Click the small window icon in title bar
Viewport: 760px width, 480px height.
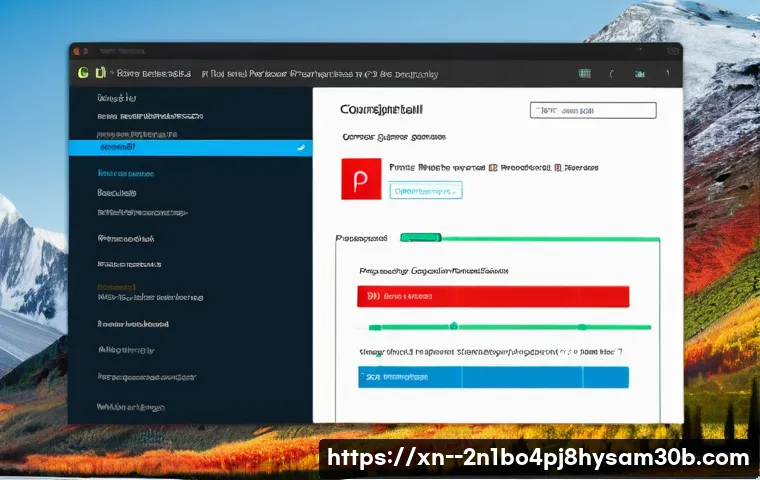click(x=86, y=49)
